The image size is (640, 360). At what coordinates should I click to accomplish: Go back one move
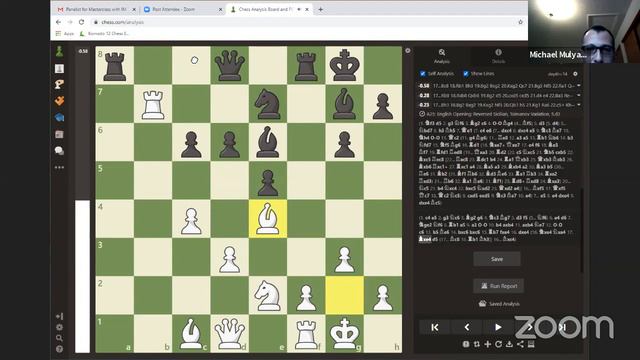467,327
